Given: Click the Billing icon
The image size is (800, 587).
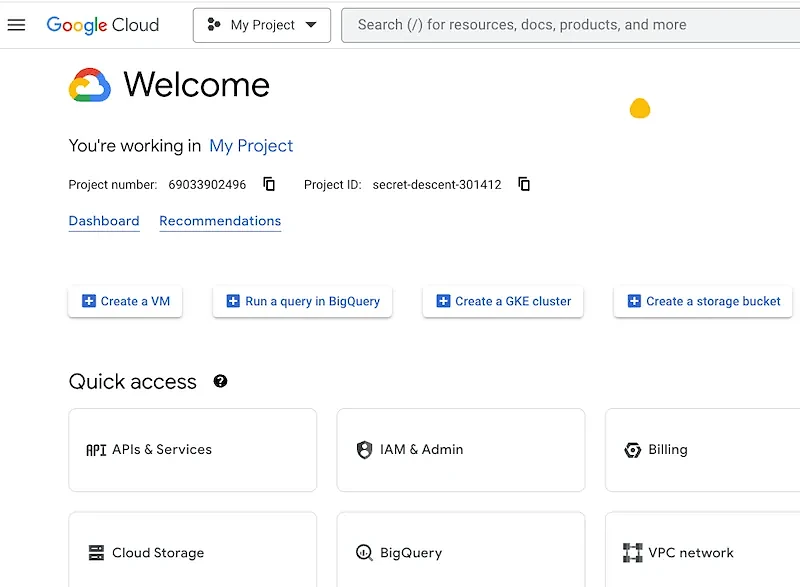Looking at the screenshot, I should pyautogui.click(x=633, y=450).
